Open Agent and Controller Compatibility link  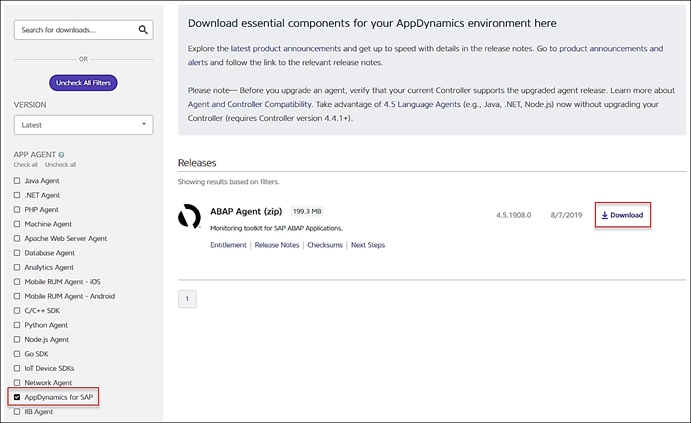pos(256,103)
